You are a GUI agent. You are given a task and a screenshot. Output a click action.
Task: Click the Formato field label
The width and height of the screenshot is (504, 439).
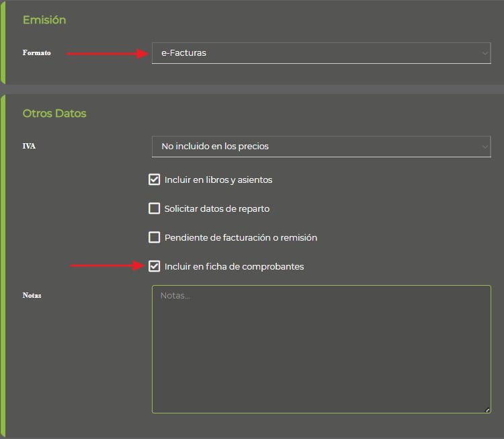tap(37, 52)
